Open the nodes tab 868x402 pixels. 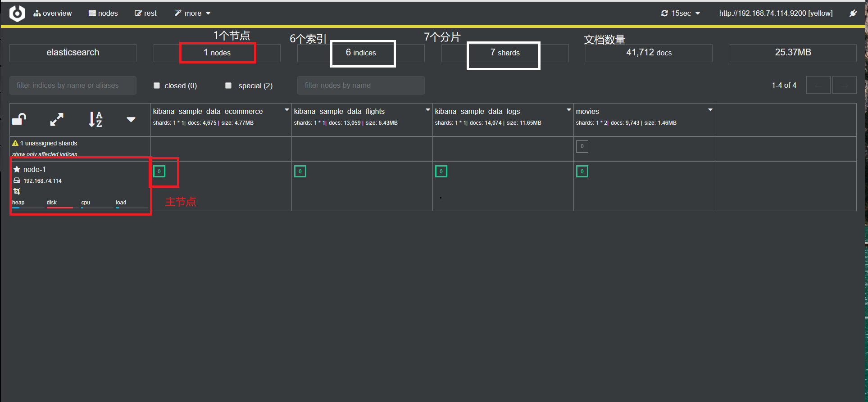click(103, 14)
